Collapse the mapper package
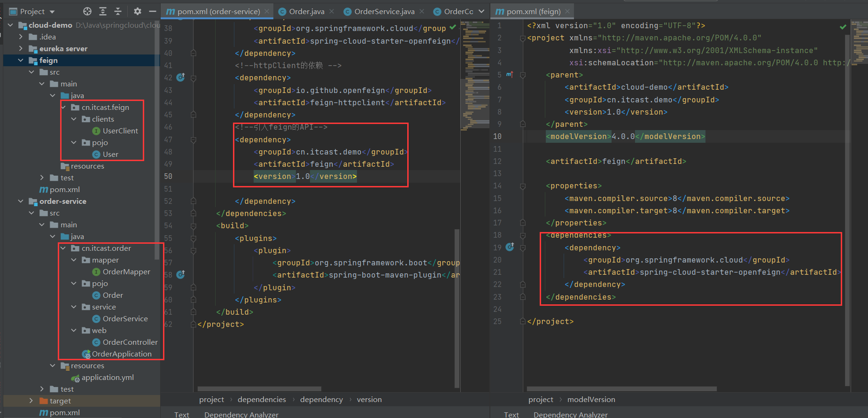The image size is (868, 418). tap(74, 260)
